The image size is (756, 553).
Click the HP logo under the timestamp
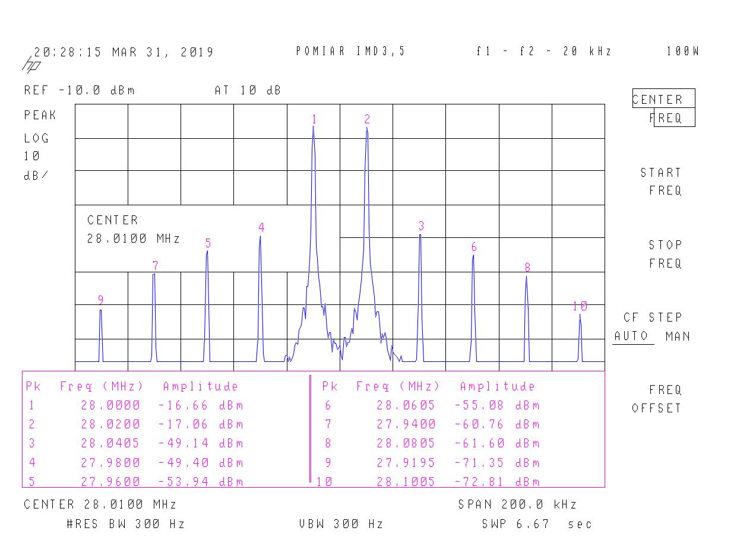tap(31, 65)
